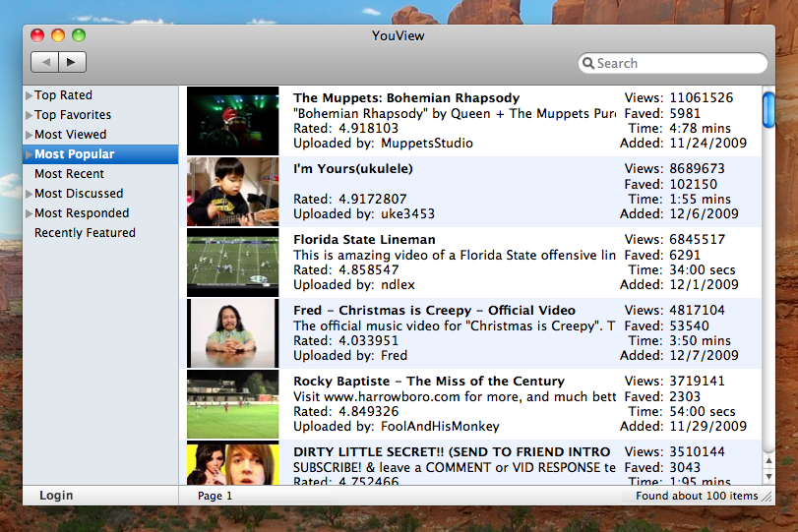Click 'Found about 100 items' status text

pyautogui.click(x=697, y=496)
